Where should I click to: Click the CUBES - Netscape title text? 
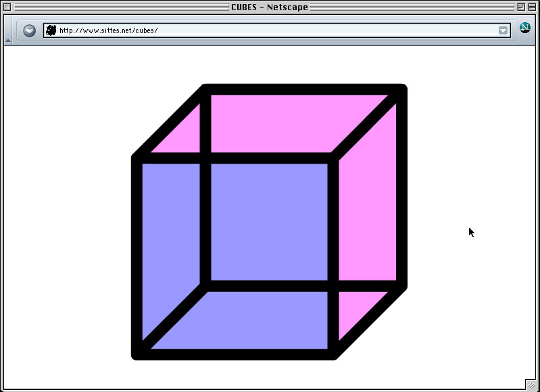(269, 7)
